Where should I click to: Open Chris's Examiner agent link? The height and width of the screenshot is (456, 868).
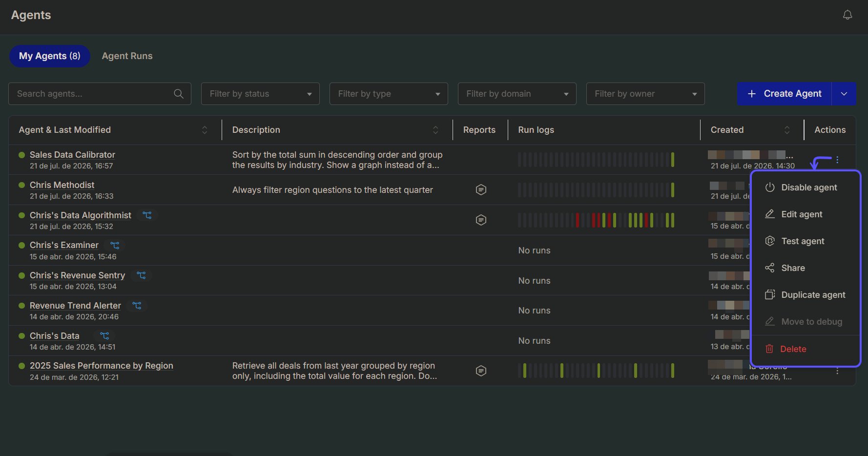click(64, 245)
